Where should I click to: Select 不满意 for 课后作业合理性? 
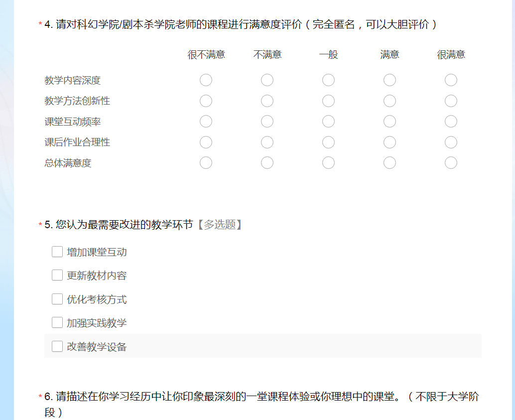(x=267, y=142)
